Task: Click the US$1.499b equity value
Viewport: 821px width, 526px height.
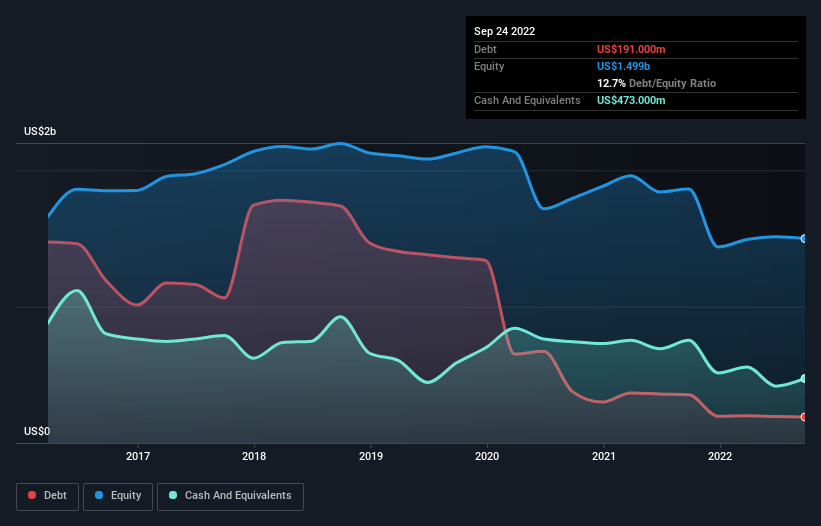Action: coord(623,66)
